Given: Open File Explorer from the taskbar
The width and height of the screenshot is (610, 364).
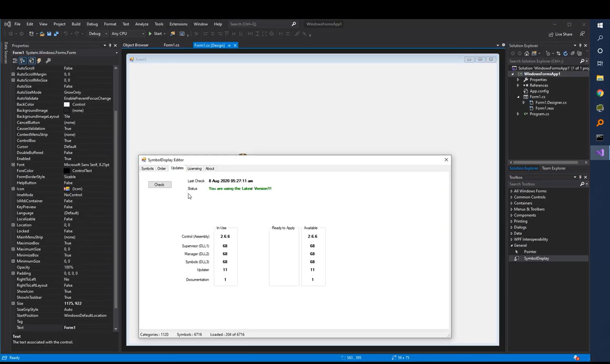Looking at the screenshot, I should point(600,78).
